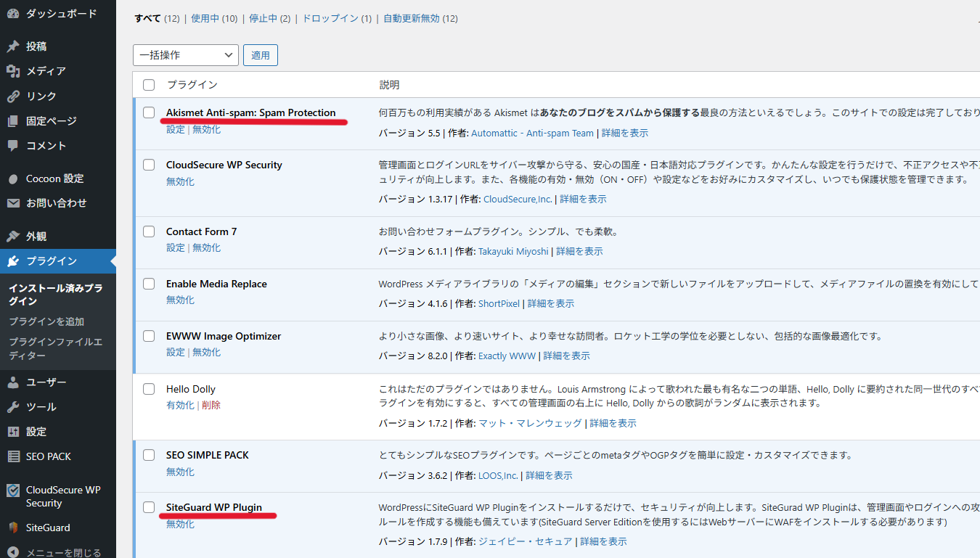Open the ユーザー menu in sidebar

coord(58,382)
